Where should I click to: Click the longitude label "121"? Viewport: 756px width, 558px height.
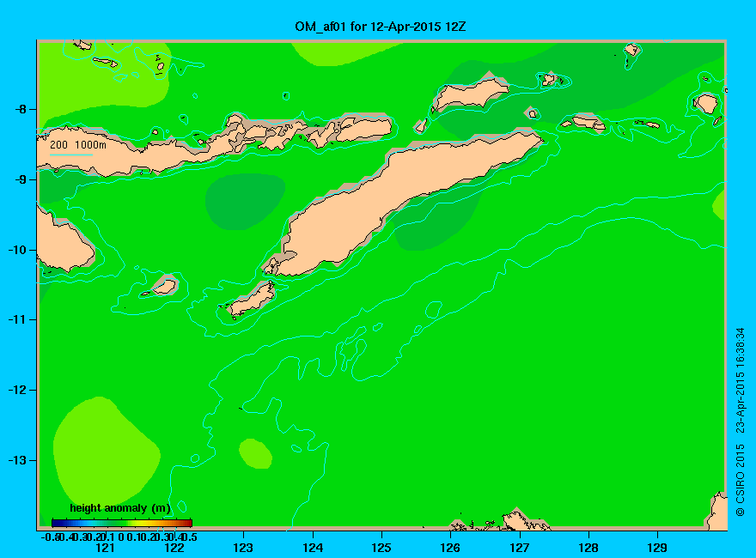tap(105, 548)
